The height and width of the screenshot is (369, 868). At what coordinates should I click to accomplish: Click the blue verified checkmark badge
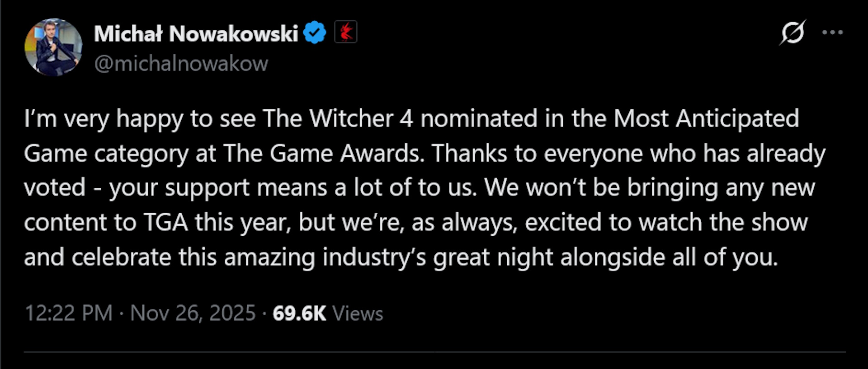point(314,33)
